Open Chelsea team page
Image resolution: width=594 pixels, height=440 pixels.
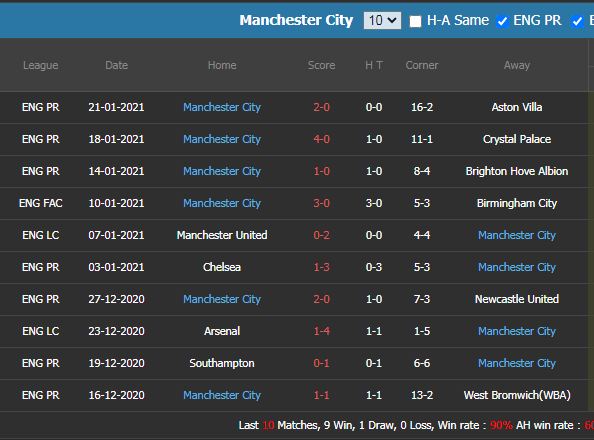point(222,267)
